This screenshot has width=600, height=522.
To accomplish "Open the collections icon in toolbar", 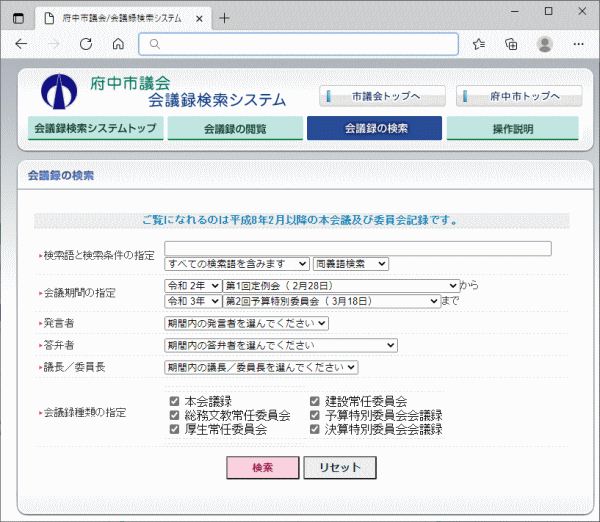I will tap(511, 44).
